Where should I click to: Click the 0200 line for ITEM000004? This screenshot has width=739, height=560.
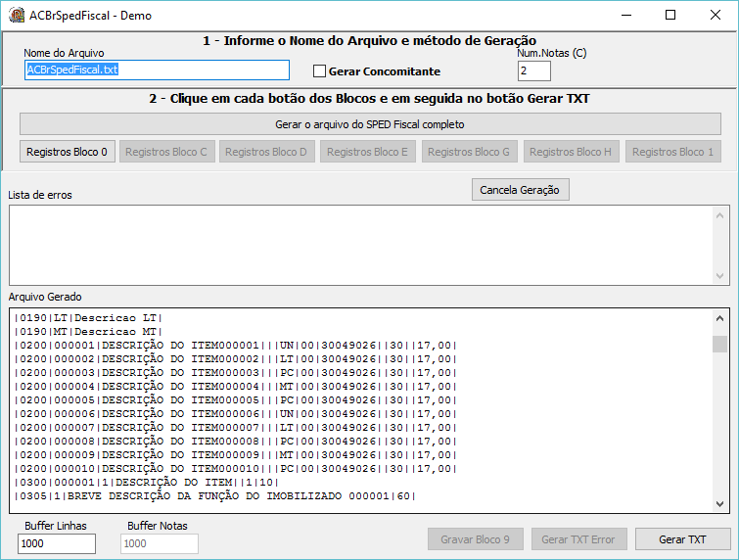pyautogui.click(x=236, y=387)
